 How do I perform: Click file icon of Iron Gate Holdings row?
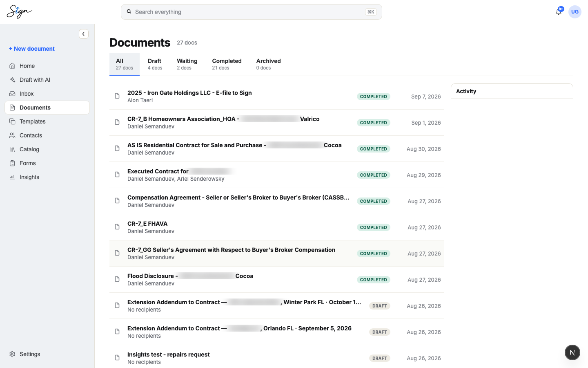click(x=117, y=96)
